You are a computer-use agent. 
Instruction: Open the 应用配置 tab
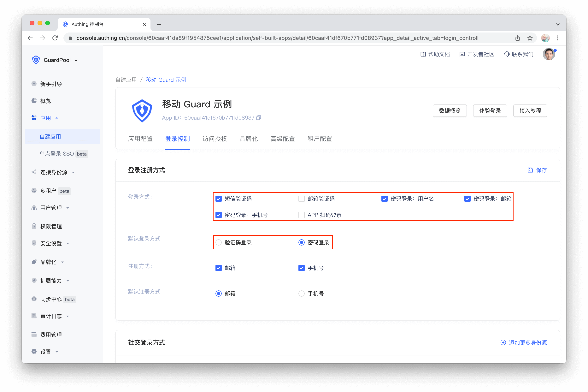point(140,139)
